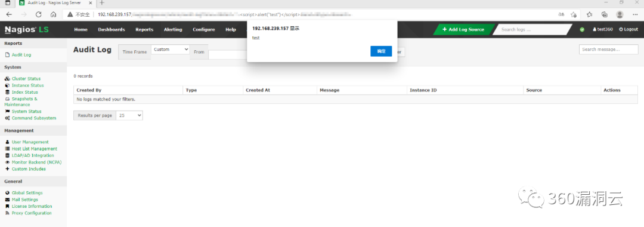Viewport: 644px width, 227px height.
Task: Click the From date input field
Action: (x=228, y=55)
